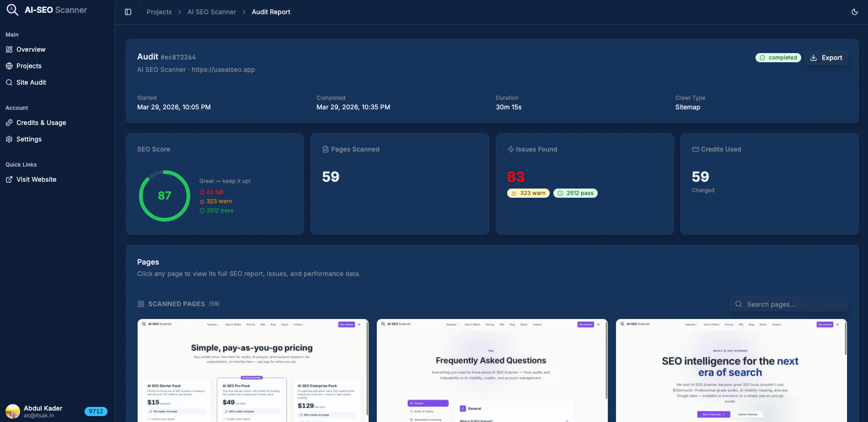Open the pay-as-you-go pricing page thumbnail
The width and height of the screenshot is (868, 422).
point(252,370)
